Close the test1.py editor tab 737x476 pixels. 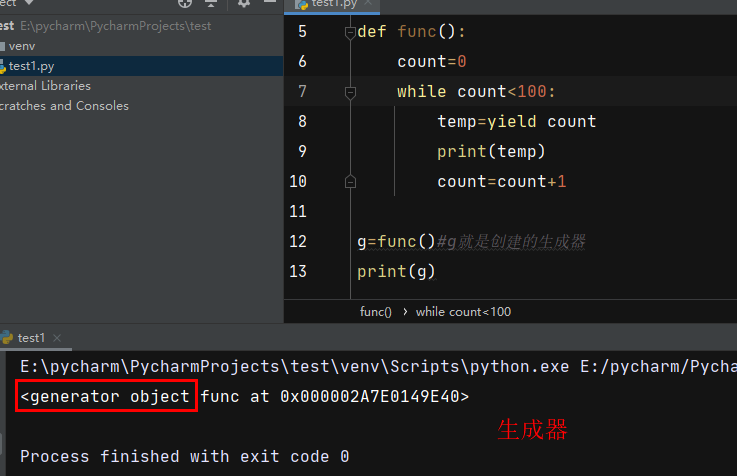(368, 2)
